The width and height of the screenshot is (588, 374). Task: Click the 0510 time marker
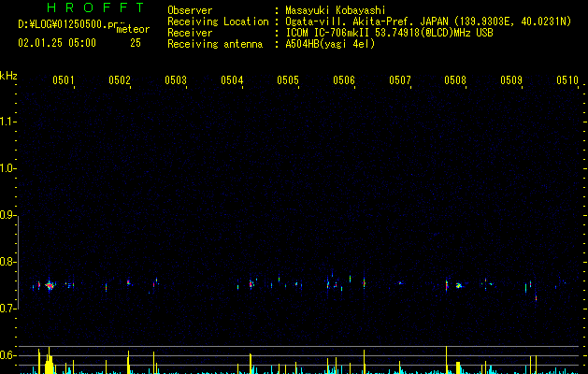(567, 79)
